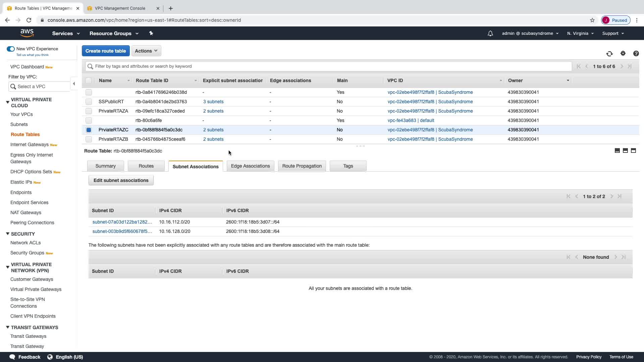Click the pin shortcut icon in navbar
Image resolution: width=644 pixels, height=362 pixels.
tap(151, 33)
